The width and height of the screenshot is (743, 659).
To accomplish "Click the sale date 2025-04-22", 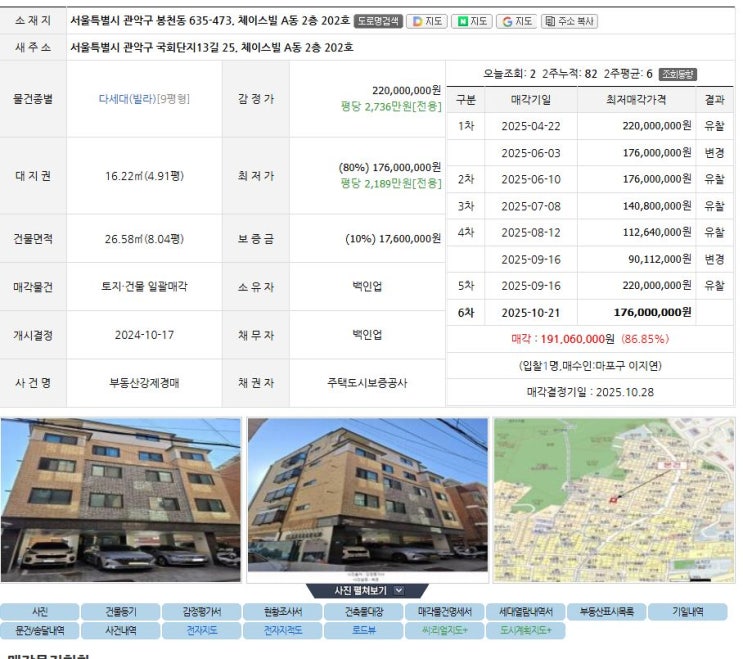I will [531, 126].
